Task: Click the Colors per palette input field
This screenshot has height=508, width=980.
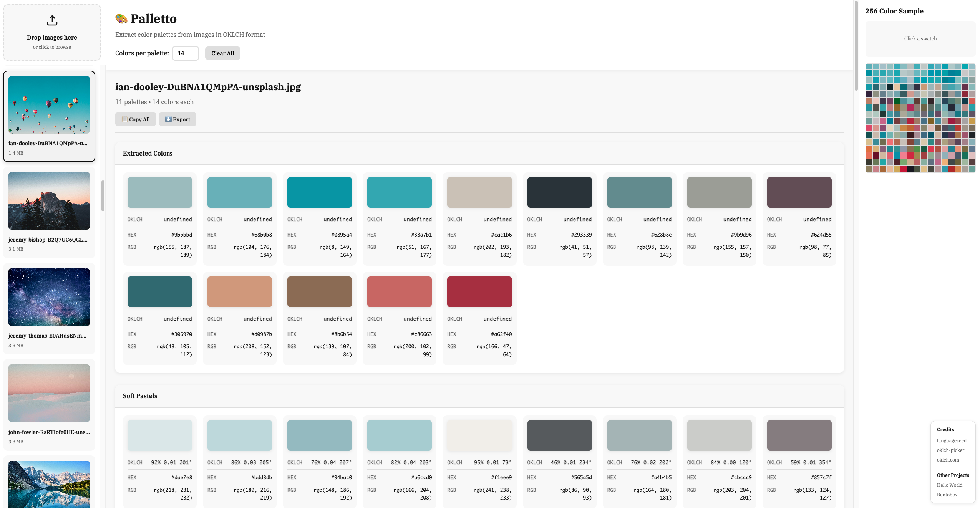Action: click(186, 53)
